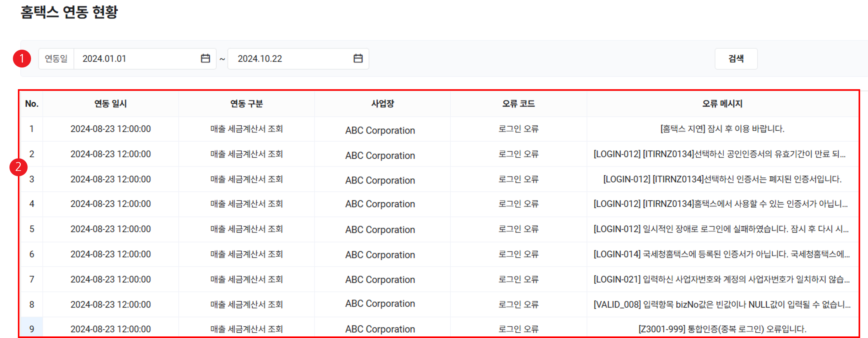Viewport: 868px width, 338px height.
Task: Select the highlighted row number 9 cell
Action: 32,329
